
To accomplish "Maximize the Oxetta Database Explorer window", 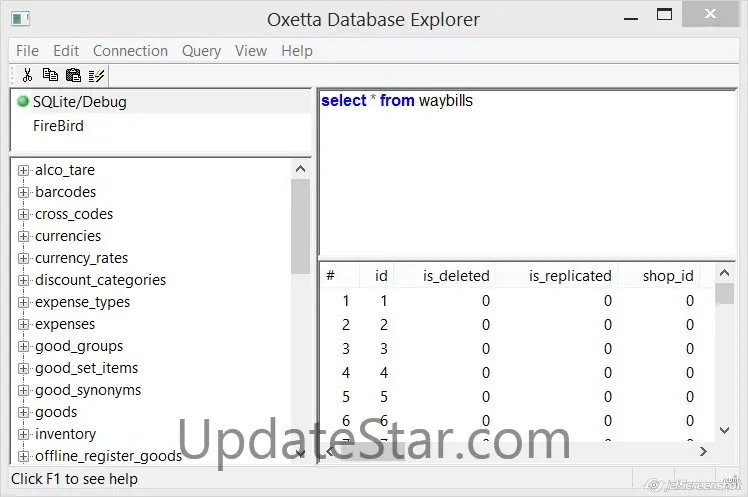I will 664,15.
